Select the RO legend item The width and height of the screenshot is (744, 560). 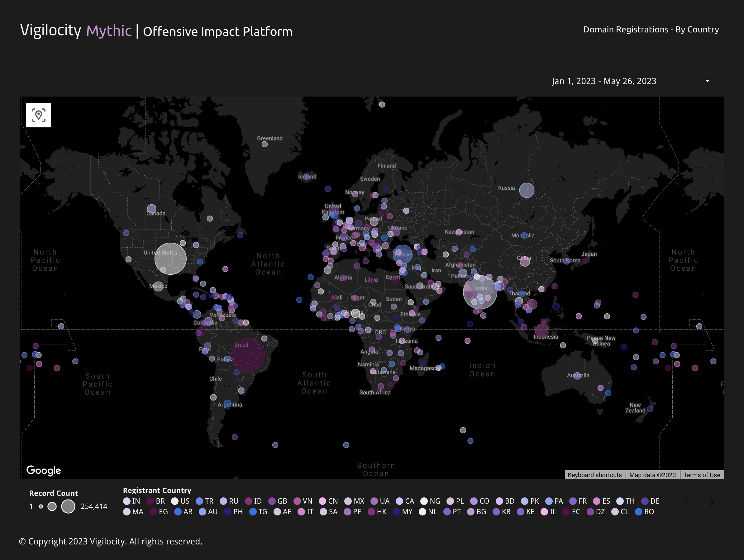(x=644, y=511)
